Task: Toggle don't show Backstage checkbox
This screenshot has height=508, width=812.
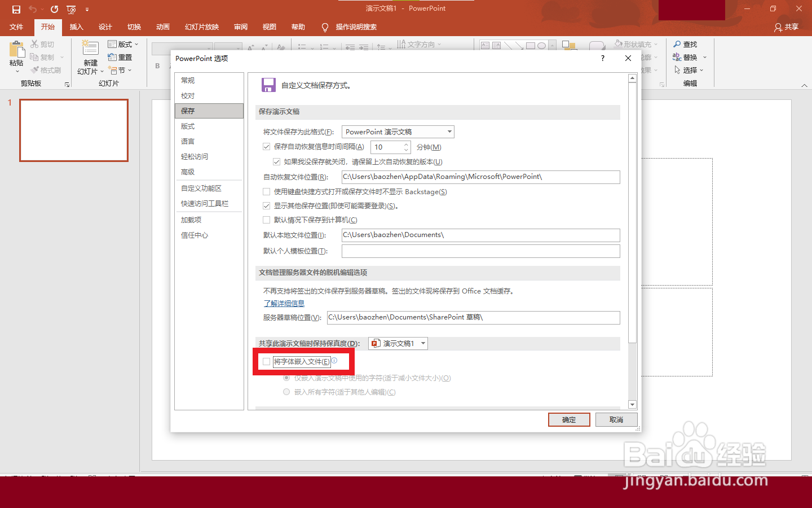Action: (x=267, y=192)
